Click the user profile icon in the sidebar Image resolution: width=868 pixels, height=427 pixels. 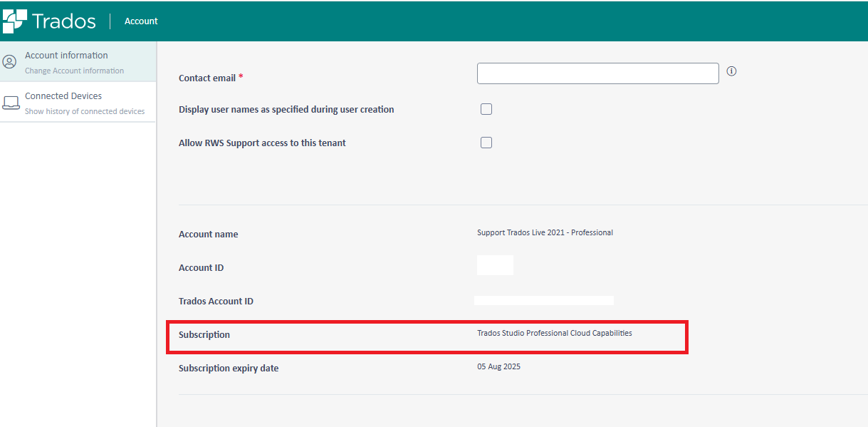pos(10,62)
